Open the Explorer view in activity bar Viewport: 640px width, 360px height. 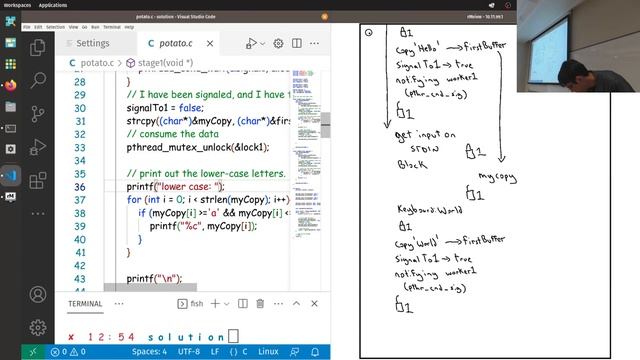38,48
